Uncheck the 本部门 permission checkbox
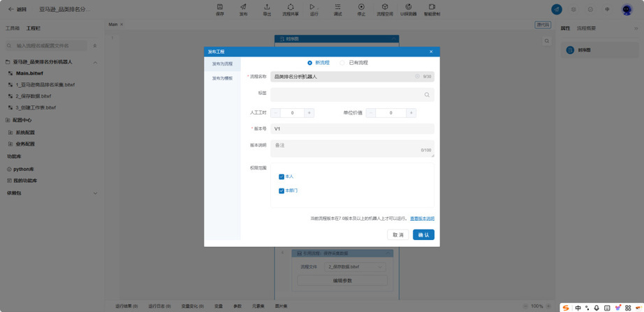The image size is (644, 312). pos(281,191)
